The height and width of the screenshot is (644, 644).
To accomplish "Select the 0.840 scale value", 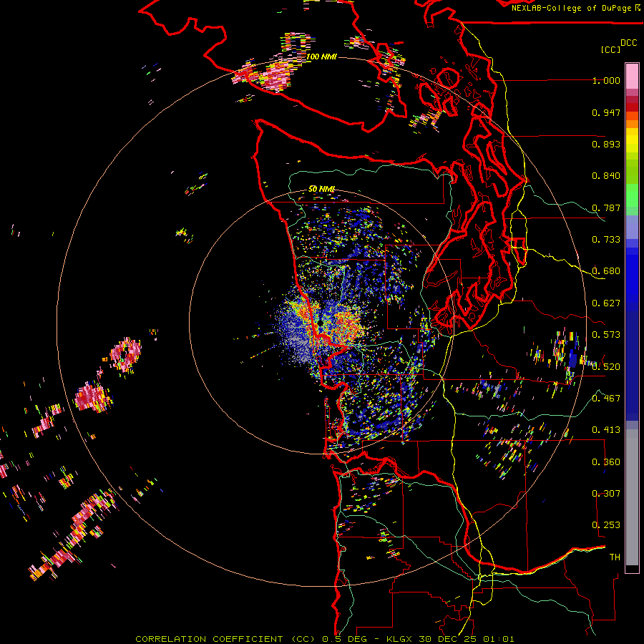I will 606,176.
